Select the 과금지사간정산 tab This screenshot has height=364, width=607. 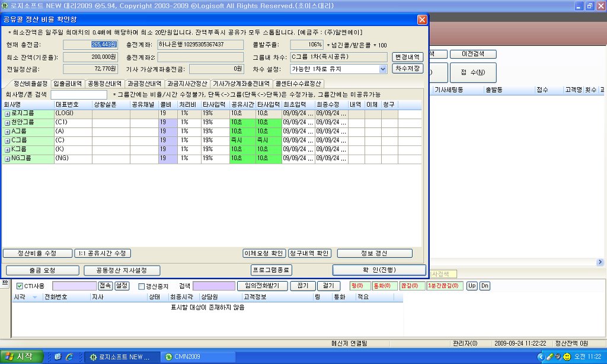coord(187,84)
